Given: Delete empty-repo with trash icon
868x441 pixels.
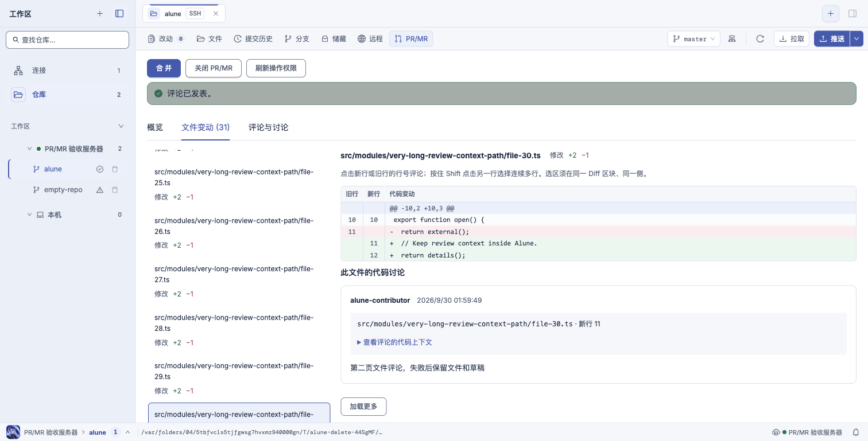Looking at the screenshot, I should [115, 190].
